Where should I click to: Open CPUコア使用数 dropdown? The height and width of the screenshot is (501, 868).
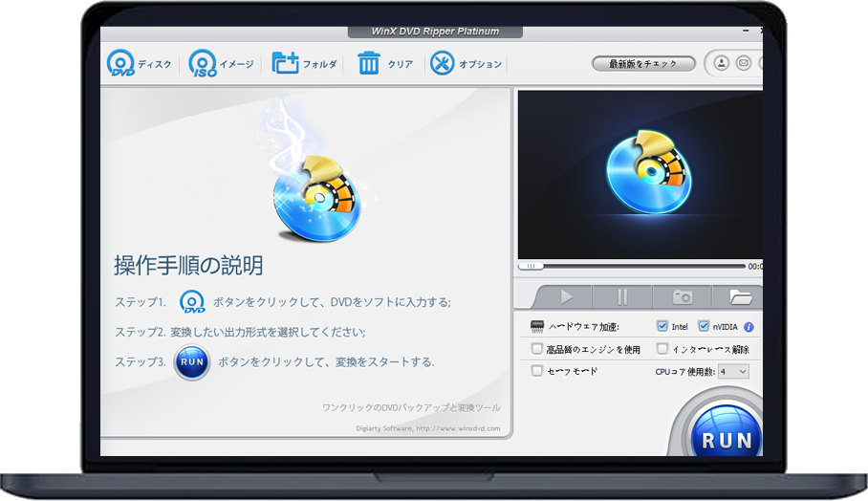pos(733,372)
